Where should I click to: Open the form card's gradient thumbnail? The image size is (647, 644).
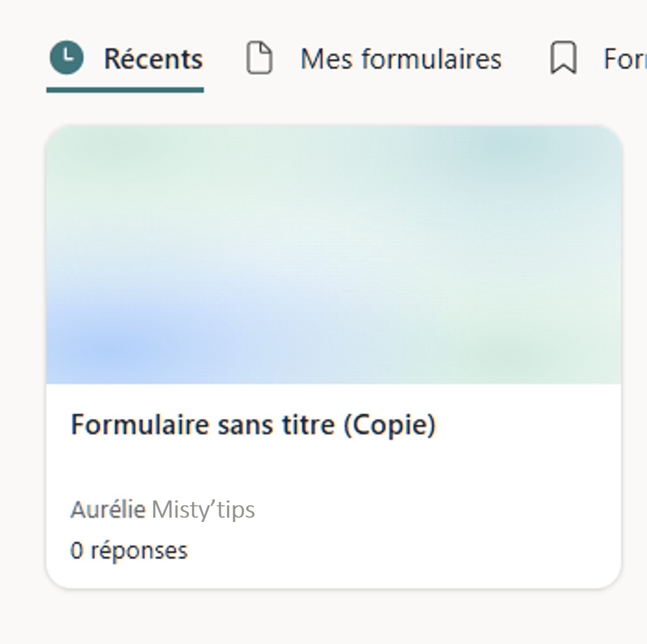tap(333, 254)
